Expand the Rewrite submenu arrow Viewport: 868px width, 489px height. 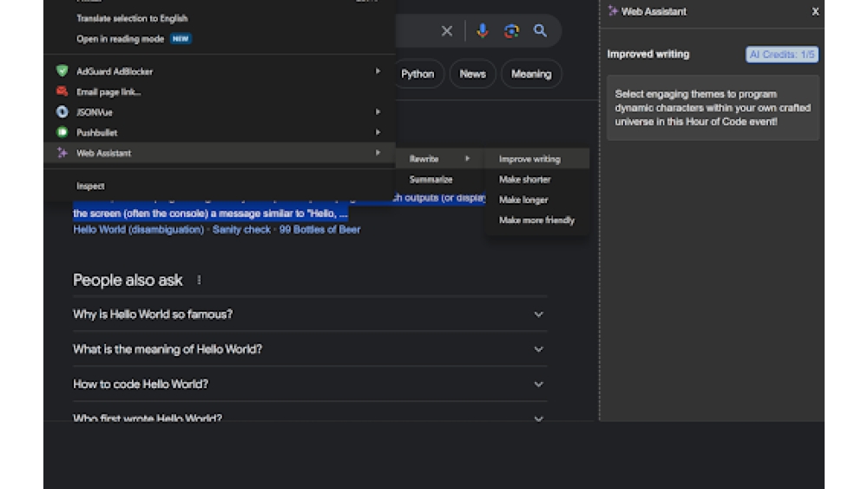(467, 159)
